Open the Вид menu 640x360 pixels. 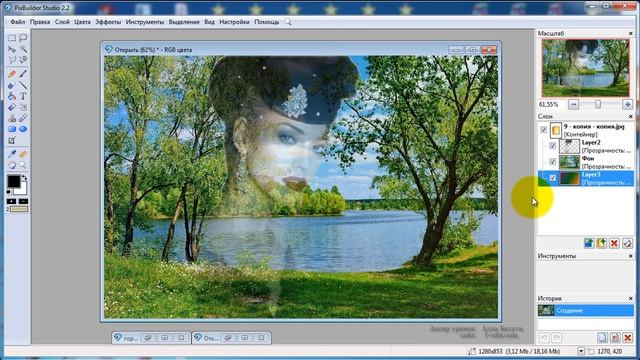209,22
